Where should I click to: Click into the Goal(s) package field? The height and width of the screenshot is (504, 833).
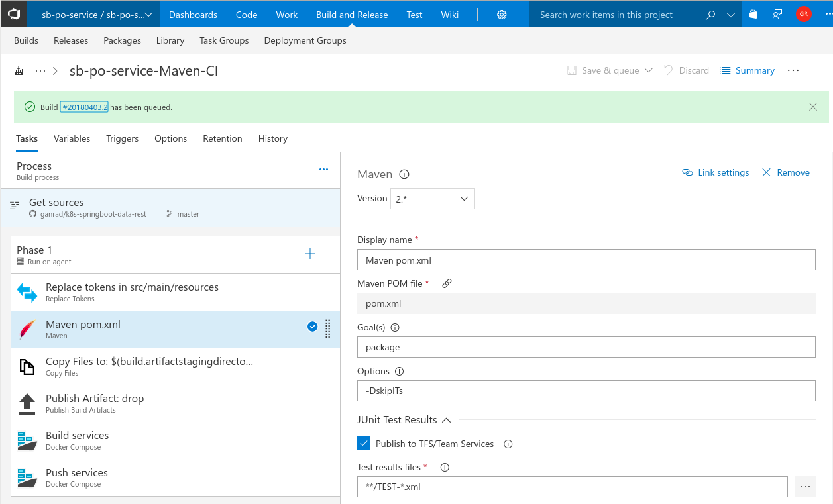pyautogui.click(x=586, y=347)
